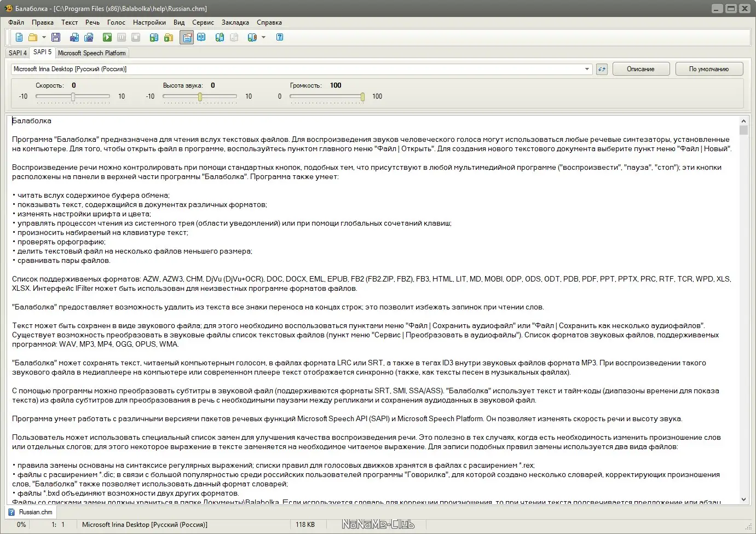Toggle the highlighted voice settings panel icon
The height and width of the screenshot is (534, 756).
(187, 37)
